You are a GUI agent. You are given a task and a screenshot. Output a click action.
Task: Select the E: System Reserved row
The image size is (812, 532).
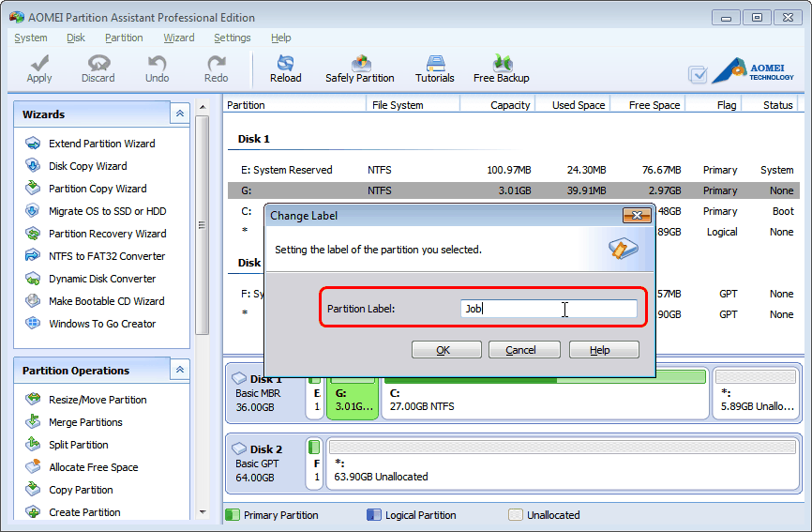[513, 170]
